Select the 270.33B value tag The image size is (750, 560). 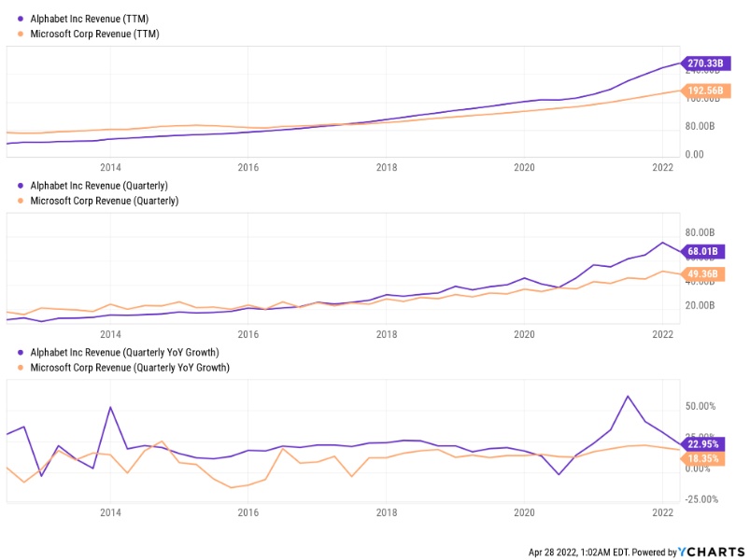coord(706,63)
